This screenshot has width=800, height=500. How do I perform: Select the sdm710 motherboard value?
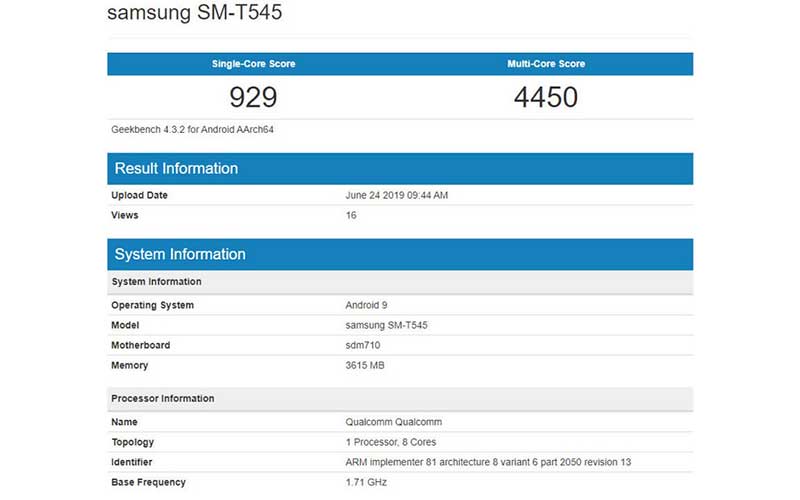pos(363,345)
